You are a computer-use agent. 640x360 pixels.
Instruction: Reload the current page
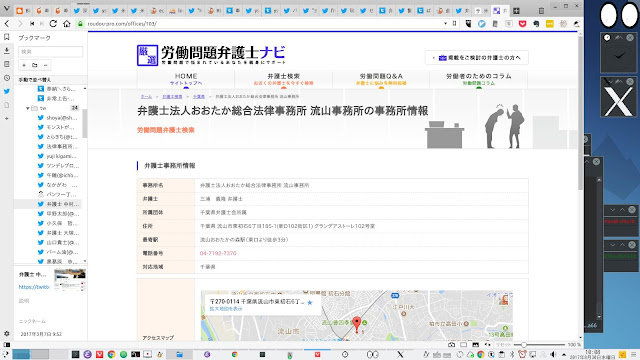[53, 24]
